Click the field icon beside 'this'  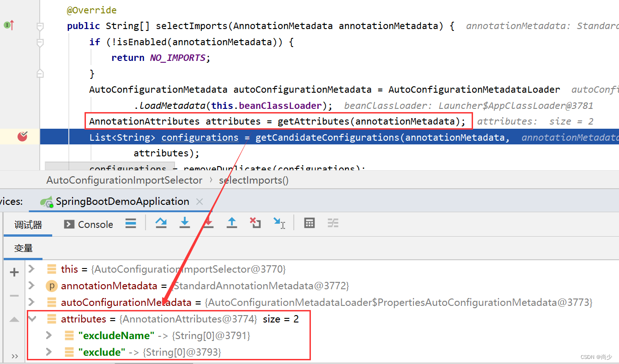click(52, 269)
